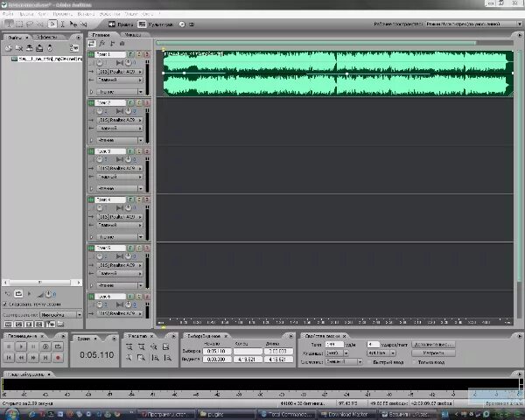Screen dimensions: 525x420
Task: Open the key dropdown in session properties
Action: click(x=337, y=353)
